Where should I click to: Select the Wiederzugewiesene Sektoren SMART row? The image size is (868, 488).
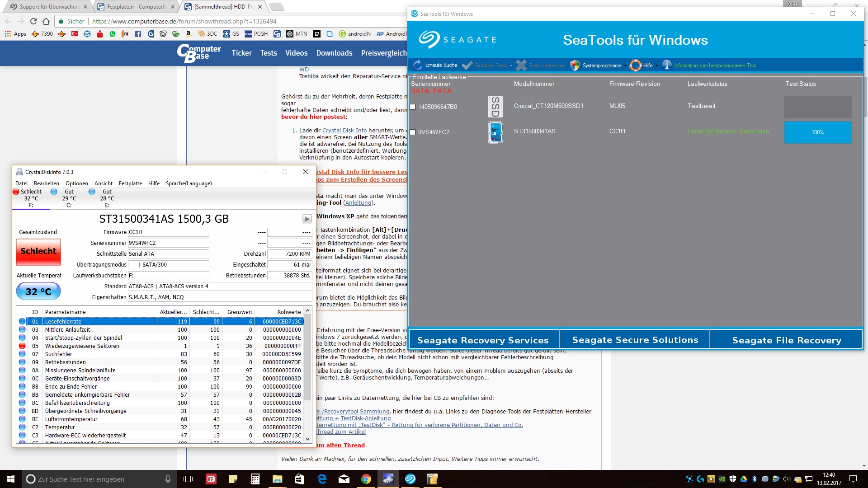pyautogui.click(x=82, y=346)
